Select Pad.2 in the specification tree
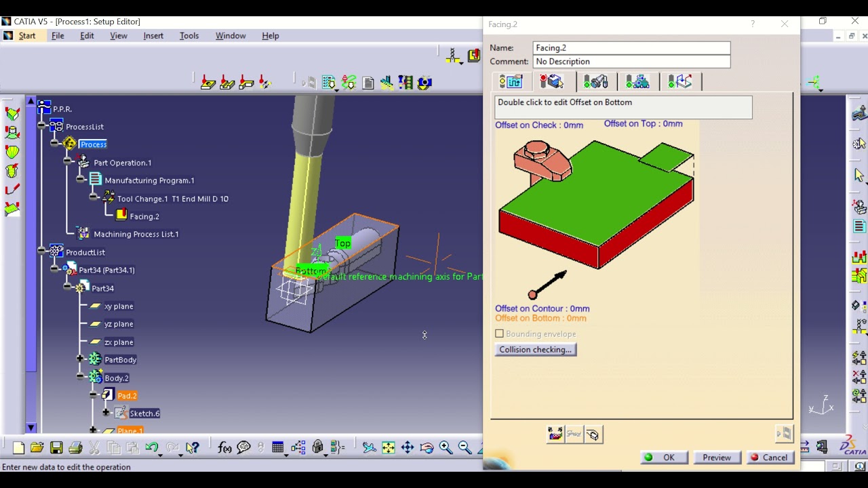This screenshot has height=488, width=868. [127, 396]
